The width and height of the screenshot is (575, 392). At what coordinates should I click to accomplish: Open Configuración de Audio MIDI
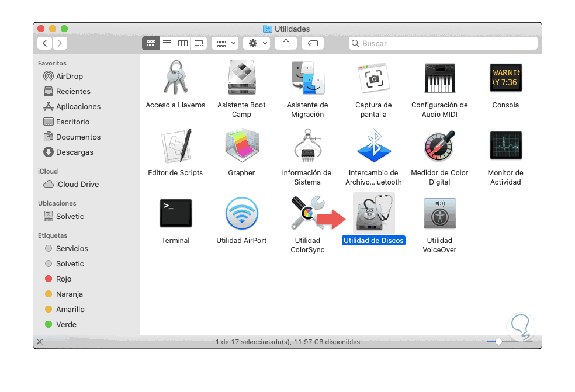pos(439,78)
